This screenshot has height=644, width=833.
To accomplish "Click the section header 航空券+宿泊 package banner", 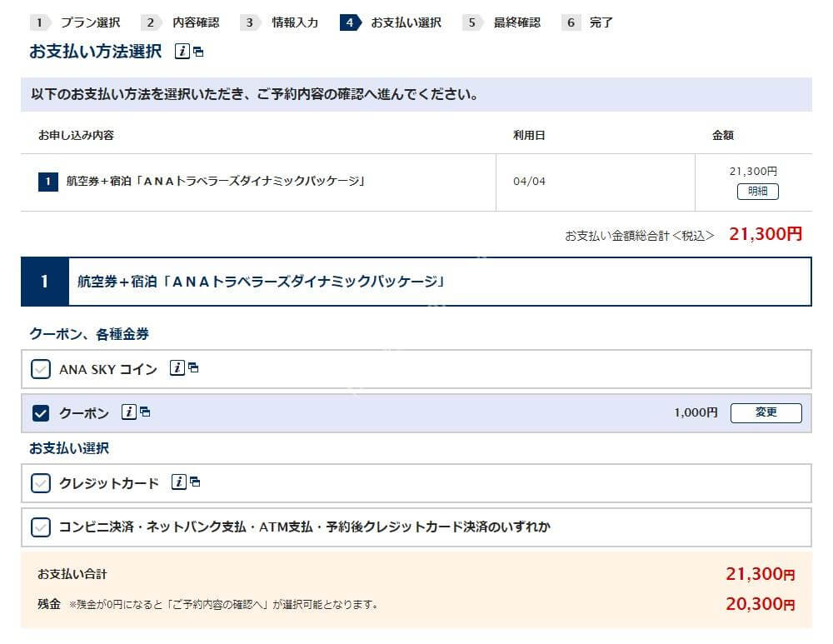I will click(x=416, y=282).
